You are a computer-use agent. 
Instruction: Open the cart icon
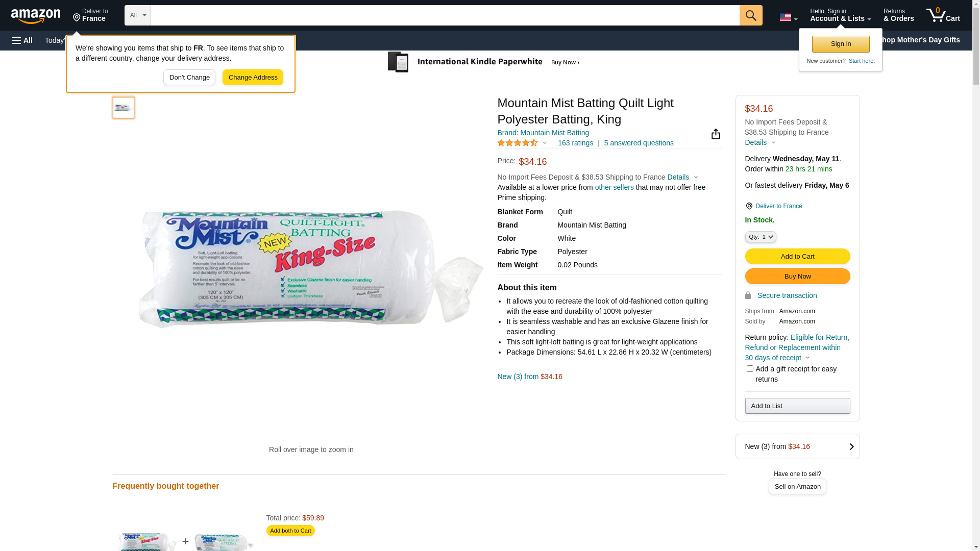943,15
